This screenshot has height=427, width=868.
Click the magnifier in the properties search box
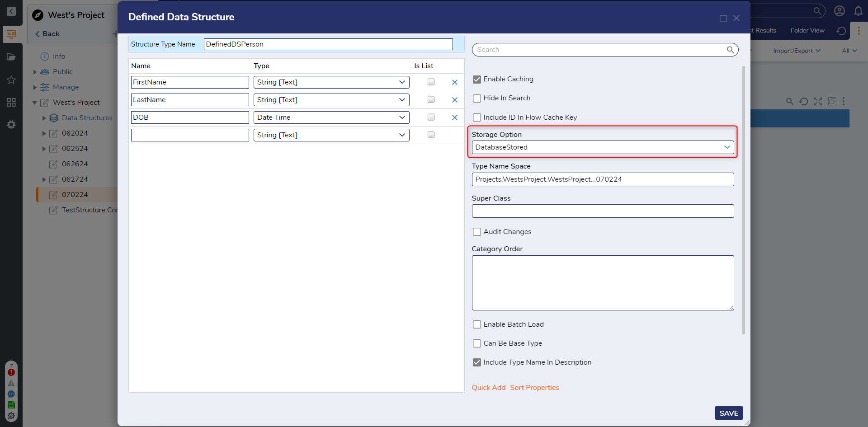coord(730,50)
